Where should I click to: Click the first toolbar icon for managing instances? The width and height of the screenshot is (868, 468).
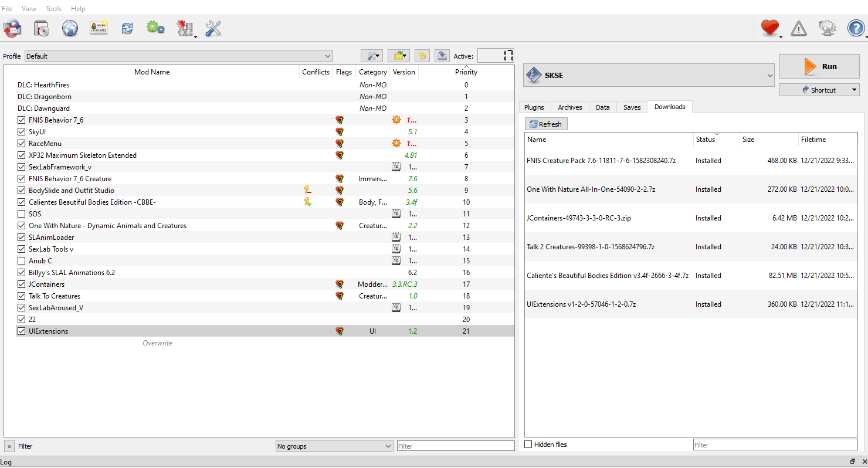(12, 28)
